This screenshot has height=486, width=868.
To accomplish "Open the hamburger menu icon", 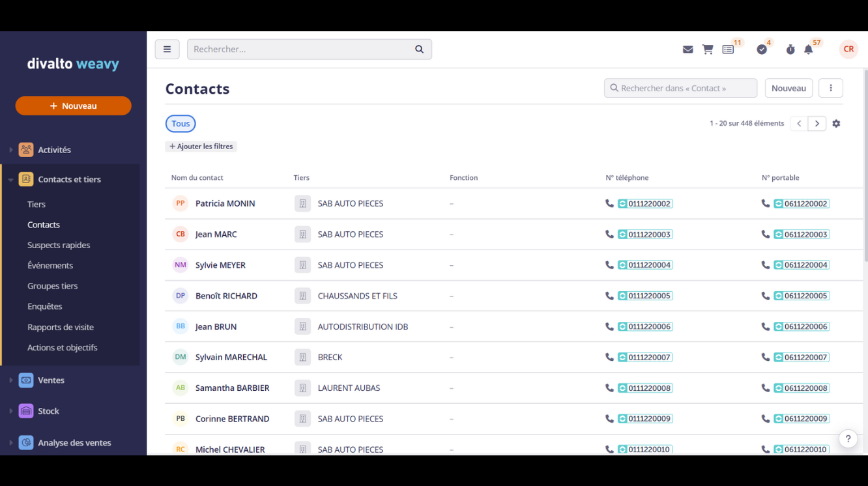I will tap(167, 49).
